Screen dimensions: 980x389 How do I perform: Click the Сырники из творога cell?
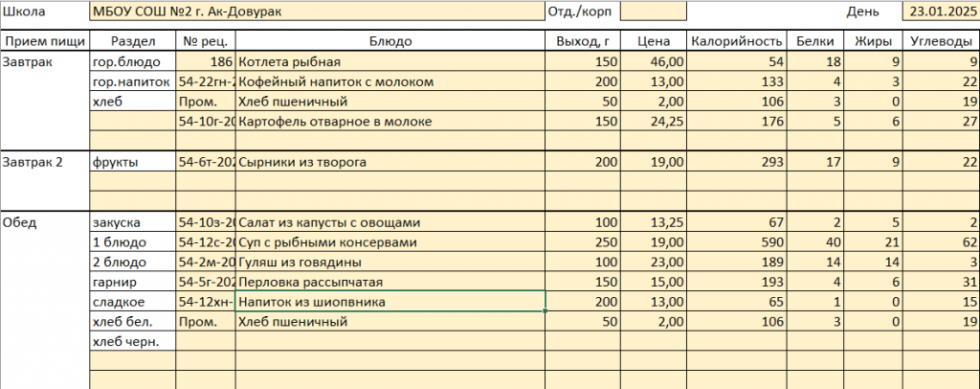pyautogui.click(x=390, y=163)
